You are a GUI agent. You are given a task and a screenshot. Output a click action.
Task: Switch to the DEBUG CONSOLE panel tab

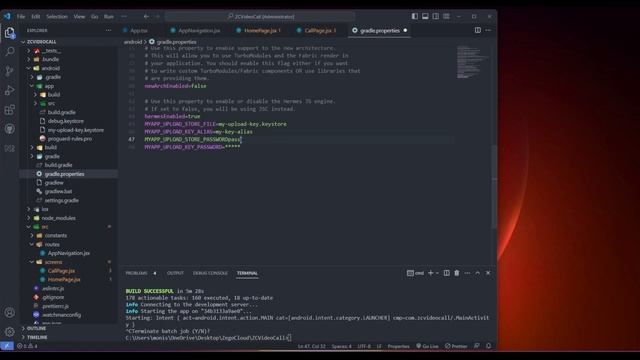coord(210,273)
